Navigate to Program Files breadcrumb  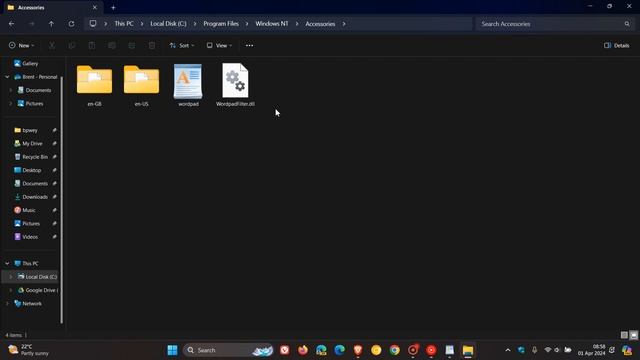point(221,24)
